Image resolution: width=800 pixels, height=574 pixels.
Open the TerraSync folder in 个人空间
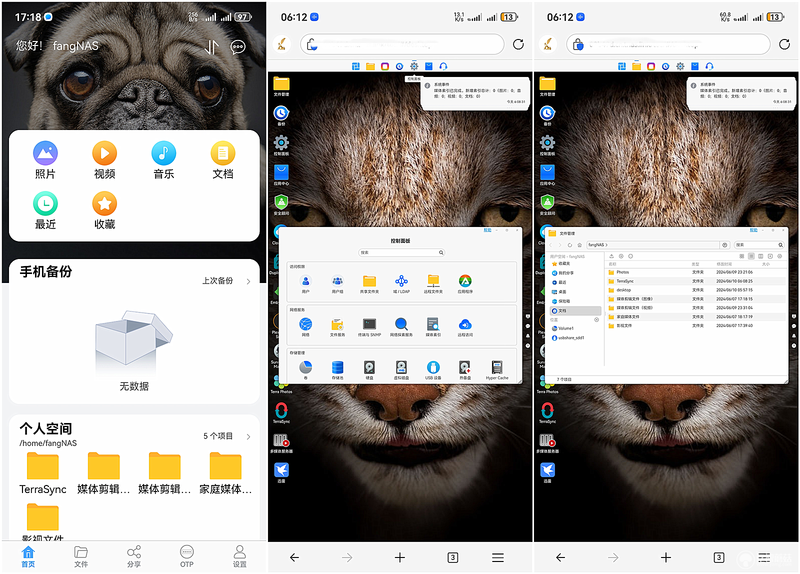(x=43, y=473)
